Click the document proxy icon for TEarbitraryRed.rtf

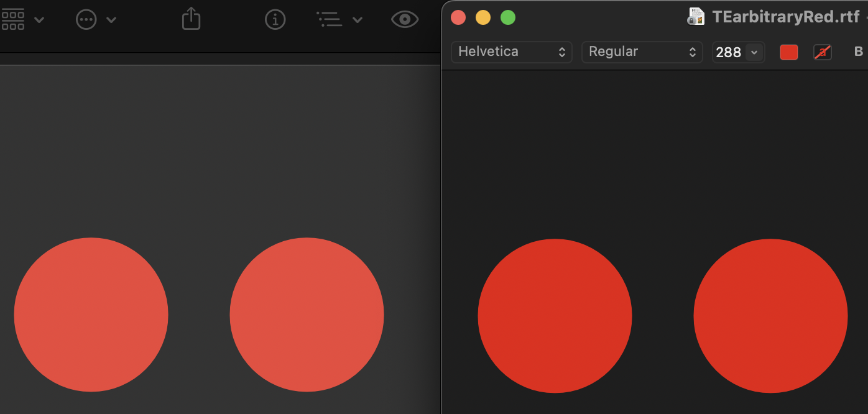click(x=696, y=17)
